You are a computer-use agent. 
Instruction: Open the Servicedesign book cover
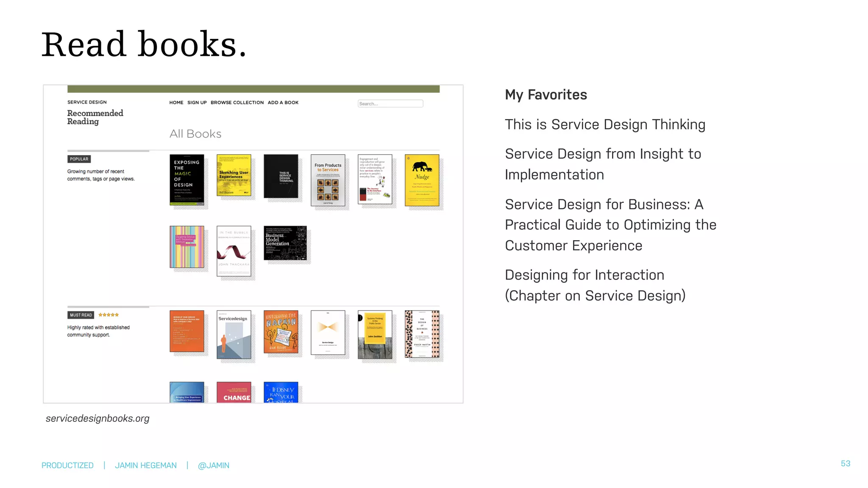234,335
